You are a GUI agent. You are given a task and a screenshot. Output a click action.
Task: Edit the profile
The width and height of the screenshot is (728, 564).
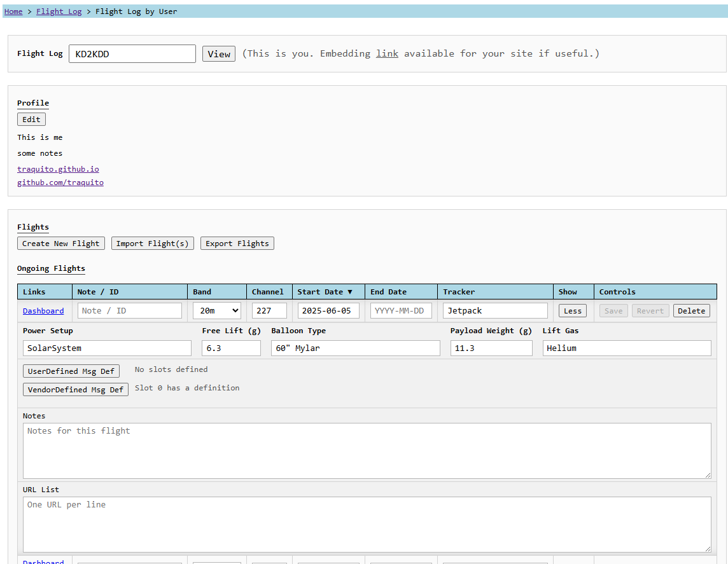click(31, 120)
